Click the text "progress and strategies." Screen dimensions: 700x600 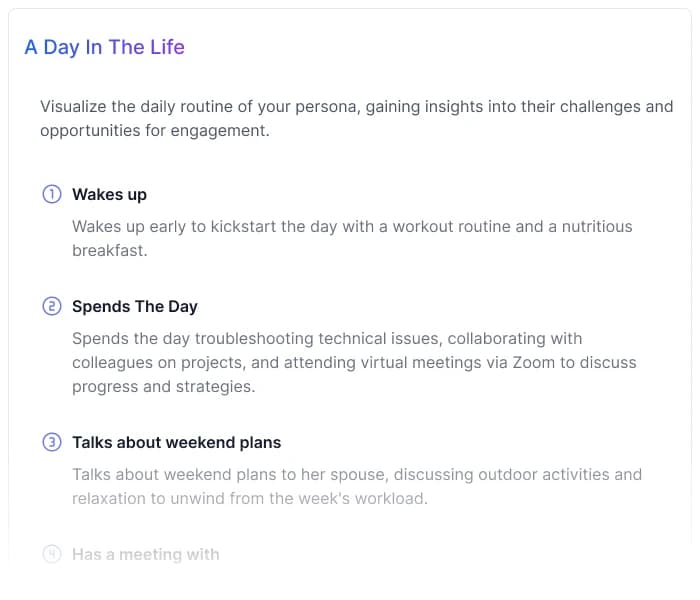point(163,386)
